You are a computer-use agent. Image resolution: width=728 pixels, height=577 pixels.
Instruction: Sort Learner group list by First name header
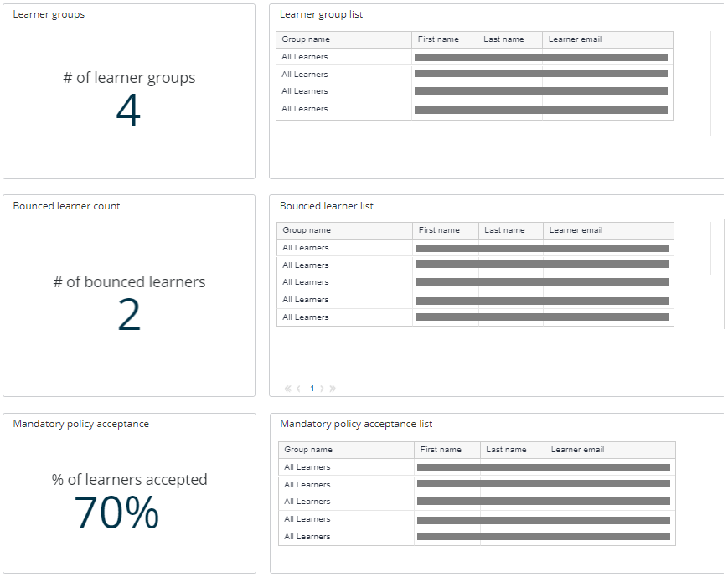point(438,39)
